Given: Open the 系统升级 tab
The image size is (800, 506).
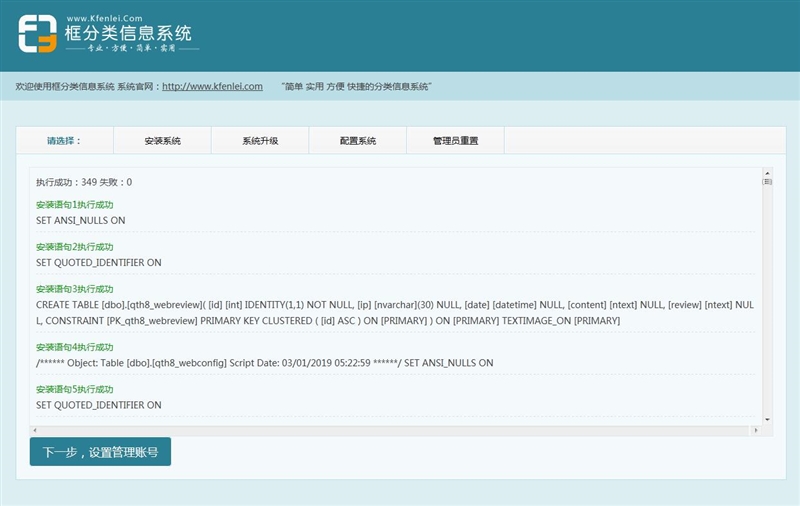Looking at the screenshot, I should (x=260, y=141).
